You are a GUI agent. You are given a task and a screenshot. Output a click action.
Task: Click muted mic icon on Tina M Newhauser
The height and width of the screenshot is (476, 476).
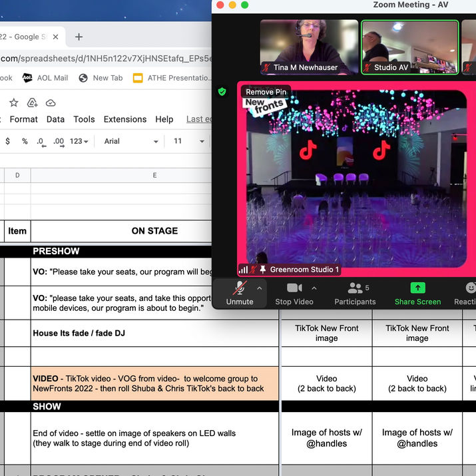point(266,67)
